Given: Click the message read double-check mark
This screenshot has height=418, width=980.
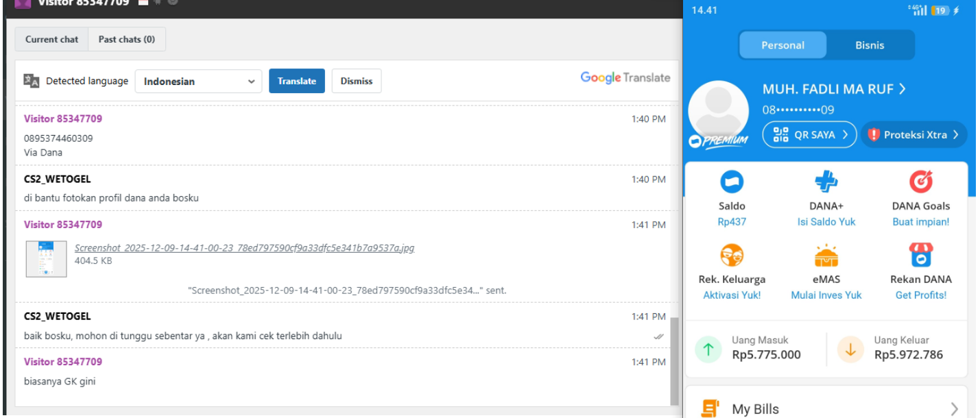Looking at the screenshot, I should pyautogui.click(x=658, y=336).
